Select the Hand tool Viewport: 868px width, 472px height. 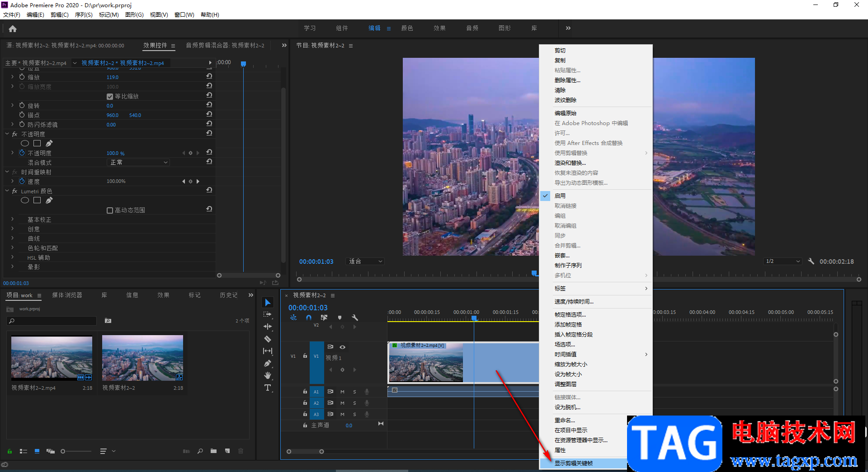pos(268,375)
